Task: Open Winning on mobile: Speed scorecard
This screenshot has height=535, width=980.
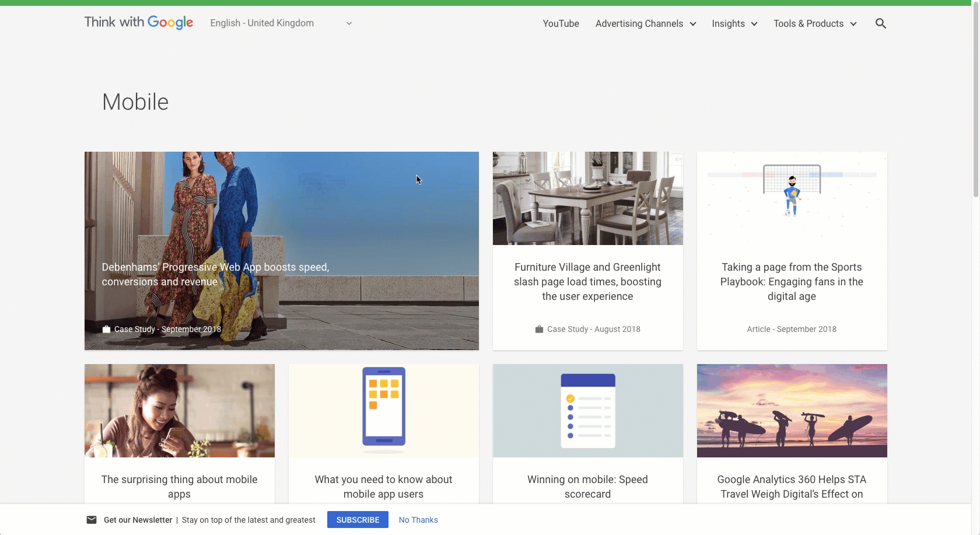Action: (x=587, y=487)
